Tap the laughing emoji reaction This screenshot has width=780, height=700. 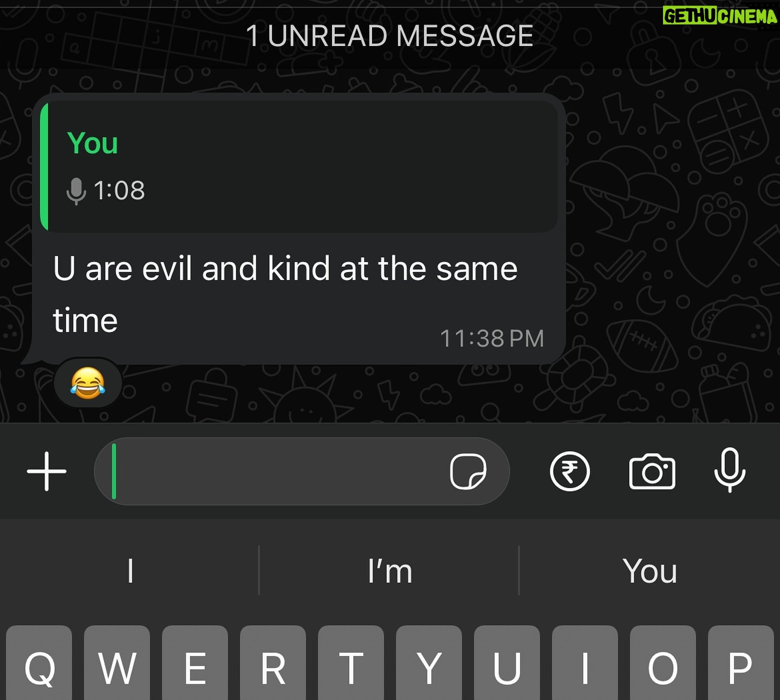pyautogui.click(x=88, y=383)
